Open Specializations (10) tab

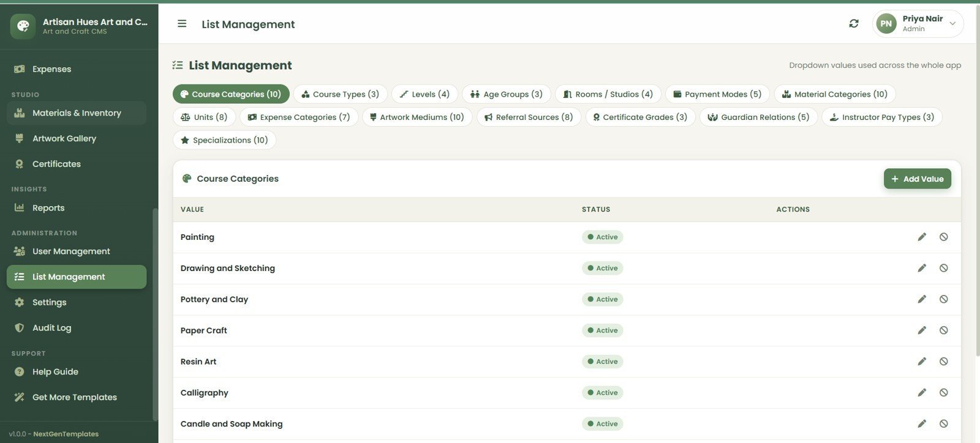coord(224,140)
